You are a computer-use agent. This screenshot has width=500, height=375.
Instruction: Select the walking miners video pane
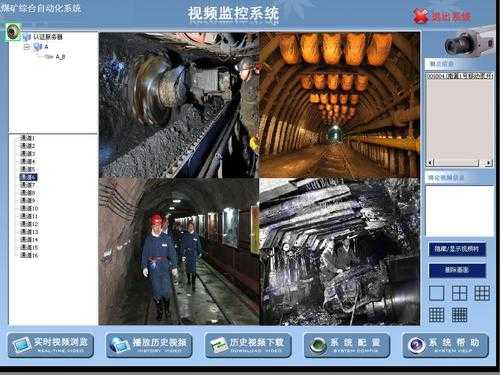(179, 251)
